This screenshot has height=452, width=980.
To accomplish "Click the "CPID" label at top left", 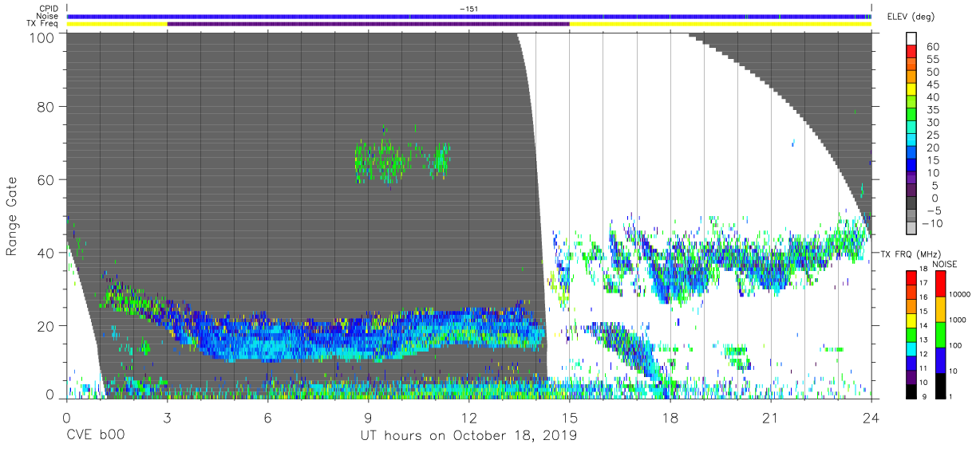I will (x=49, y=9).
